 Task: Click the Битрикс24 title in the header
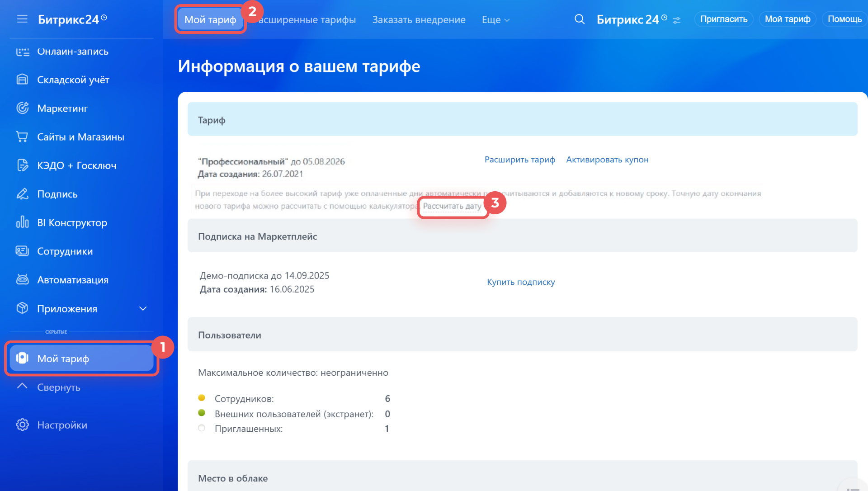click(x=632, y=19)
